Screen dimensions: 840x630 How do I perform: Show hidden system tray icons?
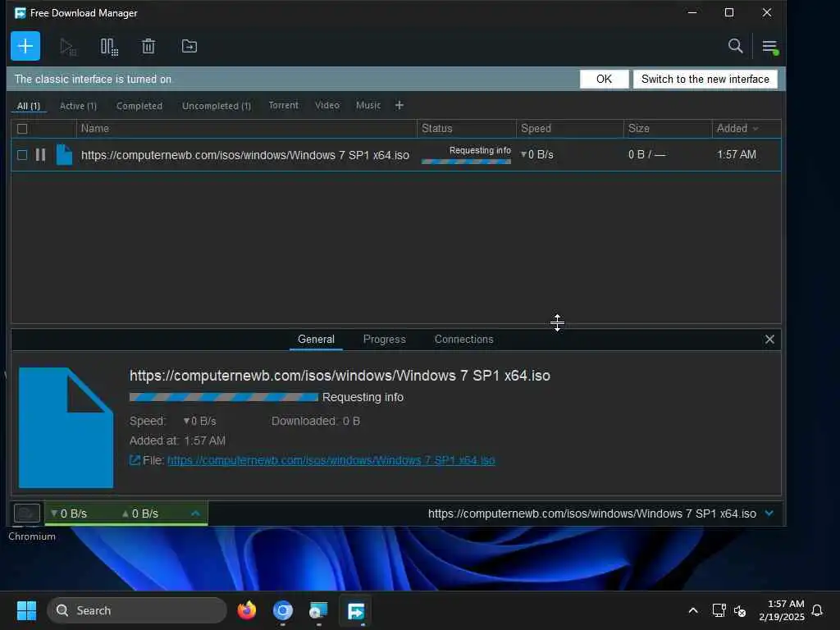click(x=692, y=610)
